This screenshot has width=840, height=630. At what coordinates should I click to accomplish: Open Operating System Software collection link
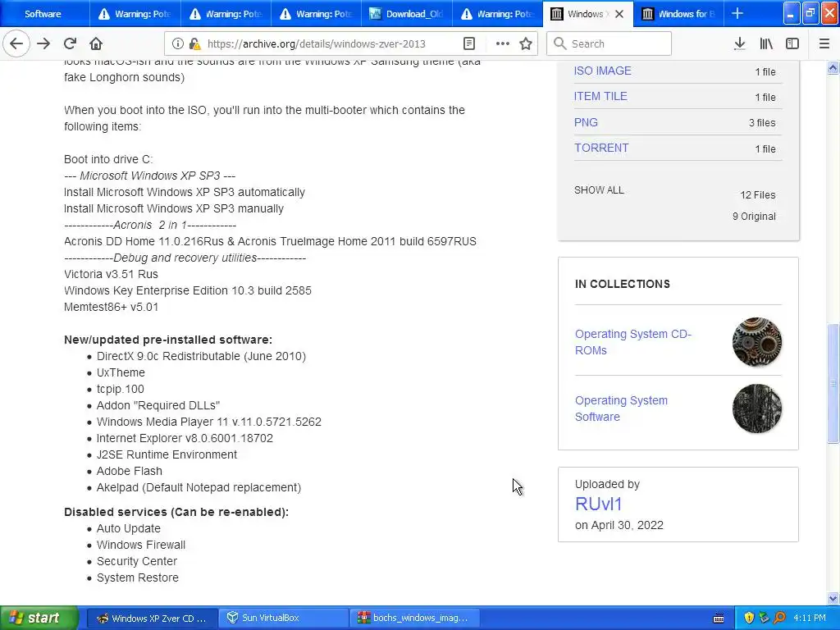tap(622, 409)
